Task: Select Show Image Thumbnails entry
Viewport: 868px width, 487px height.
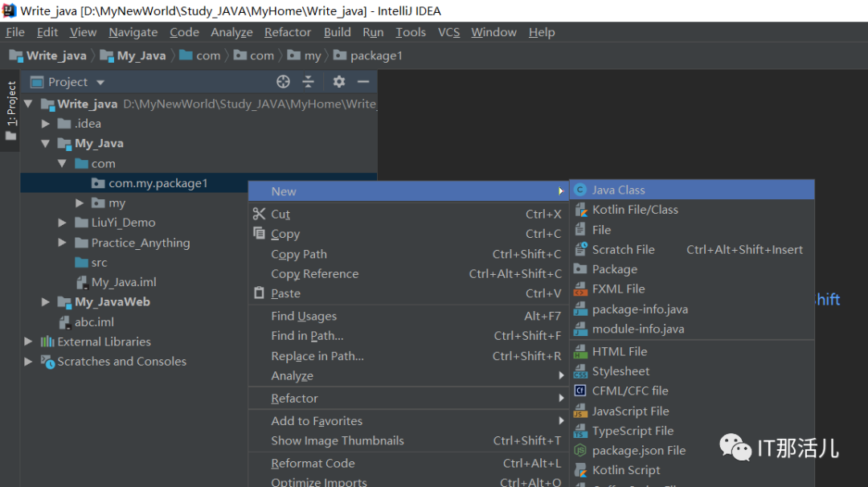Action: [408, 440]
